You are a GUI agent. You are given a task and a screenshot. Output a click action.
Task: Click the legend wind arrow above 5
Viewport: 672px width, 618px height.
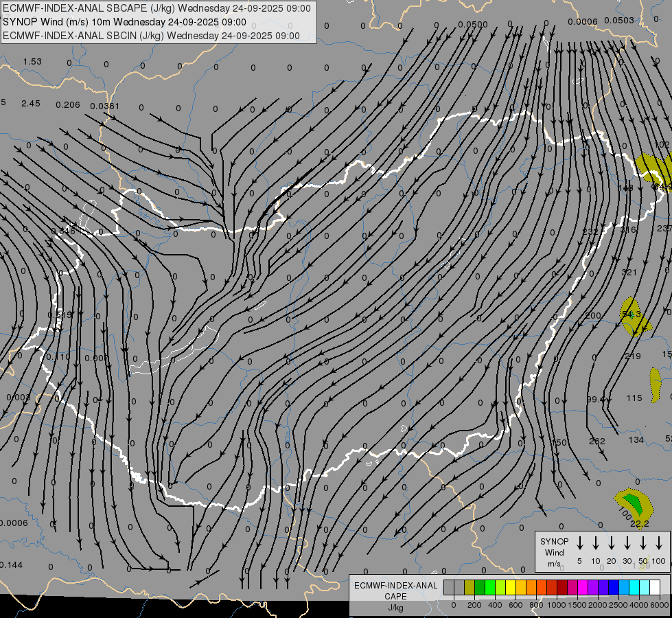pos(580,543)
